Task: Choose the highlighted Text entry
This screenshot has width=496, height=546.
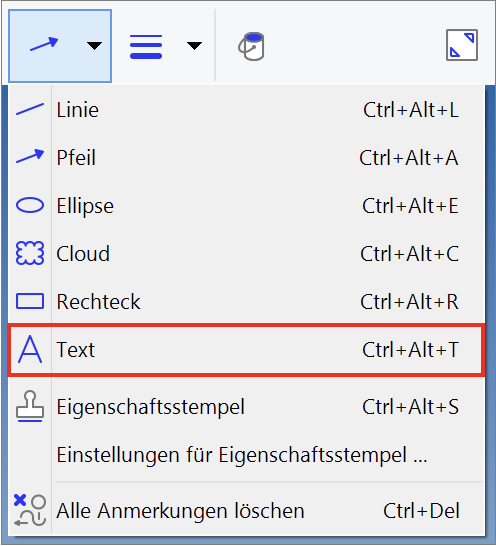Action: coord(247,350)
